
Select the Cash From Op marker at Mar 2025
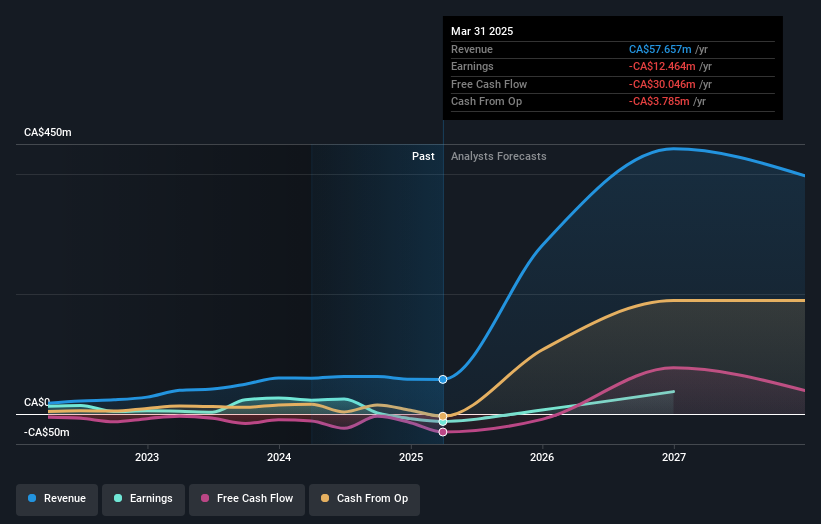click(x=443, y=416)
